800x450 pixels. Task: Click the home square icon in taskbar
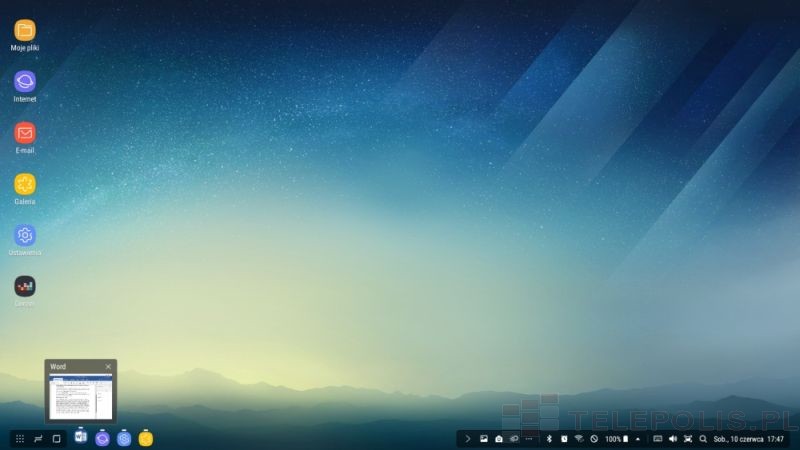click(x=57, y=439)
